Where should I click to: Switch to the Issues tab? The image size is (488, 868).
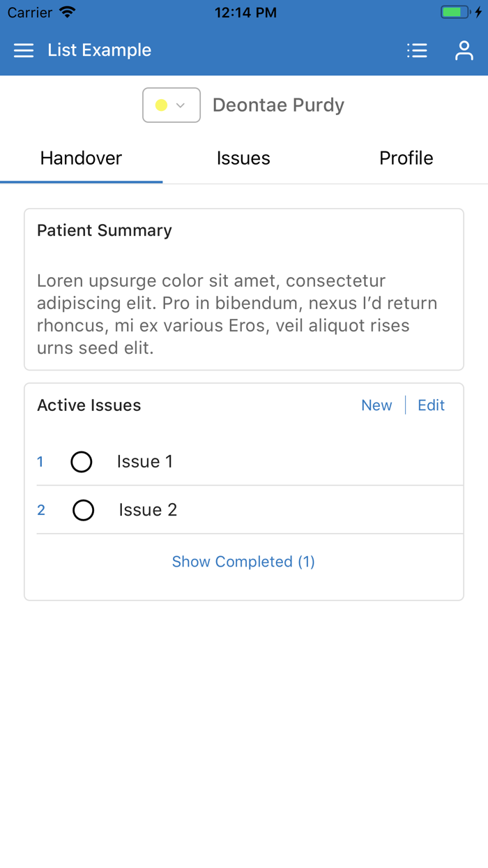click(x=243, y=158)
